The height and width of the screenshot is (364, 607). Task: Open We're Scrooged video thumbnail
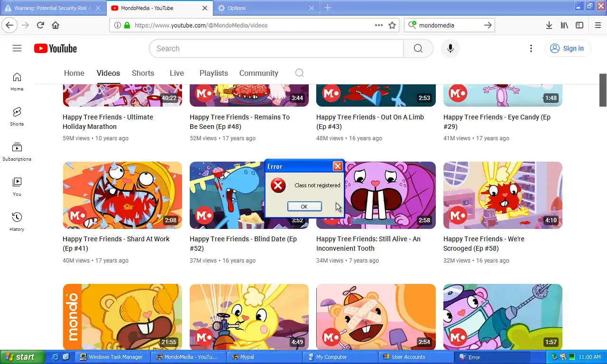(x=503, y=195)
